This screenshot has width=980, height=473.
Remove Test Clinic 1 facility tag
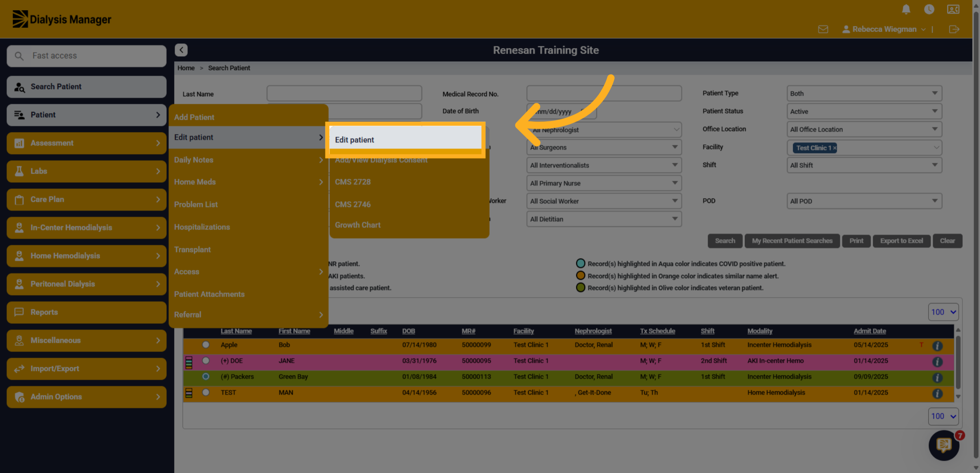[x=834, y=148]
